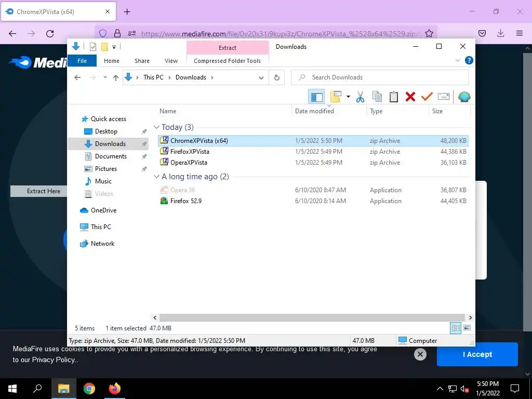Open the File ribbon tab
This screenshot has height=399, width=532.
[82, 61]
